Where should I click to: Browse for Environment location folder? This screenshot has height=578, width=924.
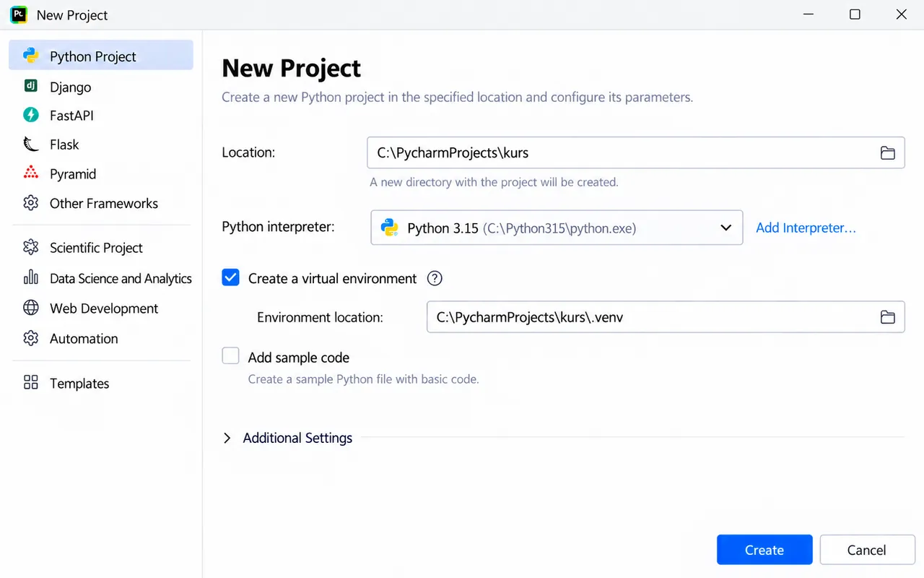887,317
